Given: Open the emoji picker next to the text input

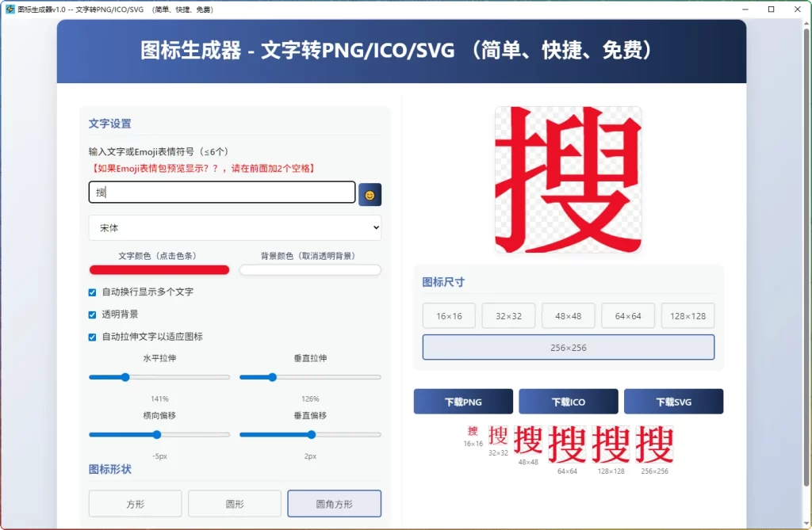Looking at the screenshot, I should [370, 193].
